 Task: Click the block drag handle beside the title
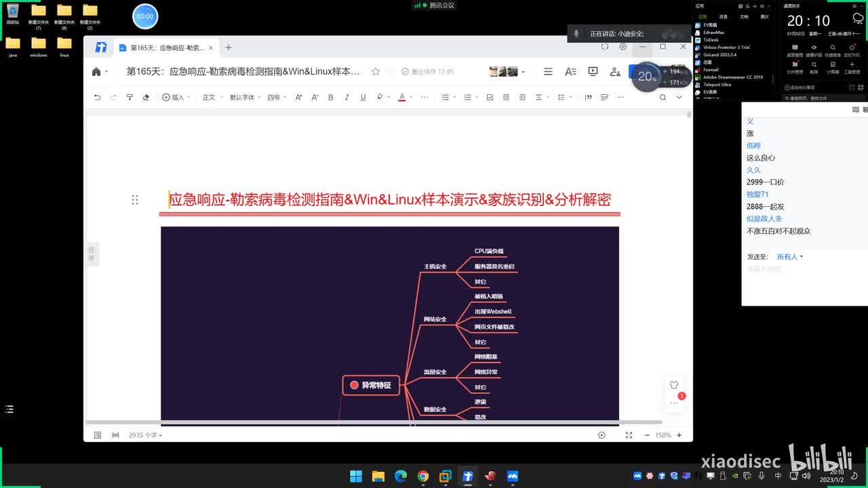tap(134, 199)
